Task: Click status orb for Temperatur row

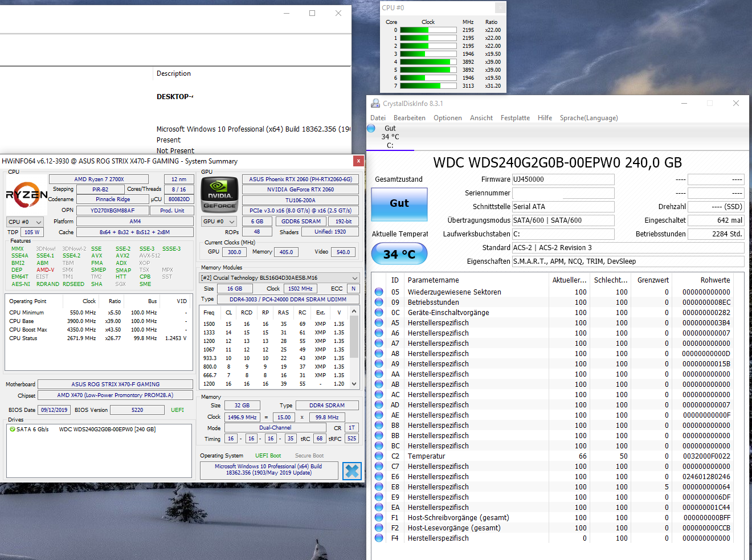Action: coord(379,456)
